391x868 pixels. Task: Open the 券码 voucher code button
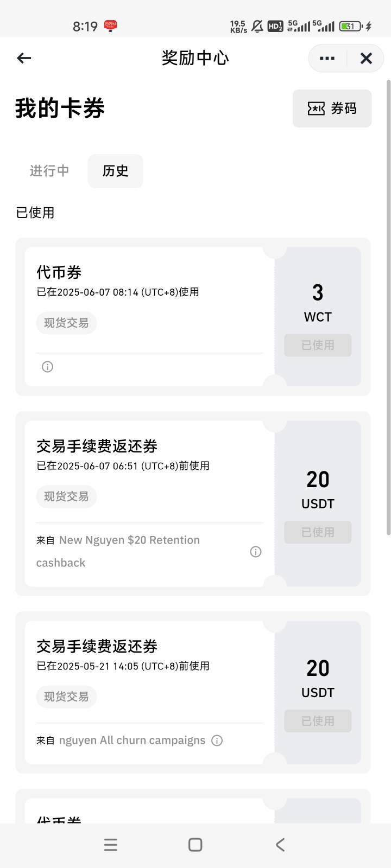click(332, 108)
